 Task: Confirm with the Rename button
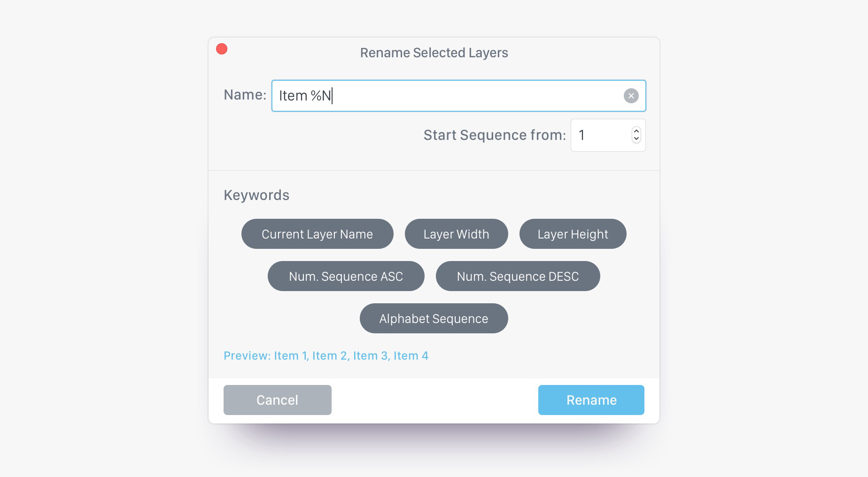point(591,400)
